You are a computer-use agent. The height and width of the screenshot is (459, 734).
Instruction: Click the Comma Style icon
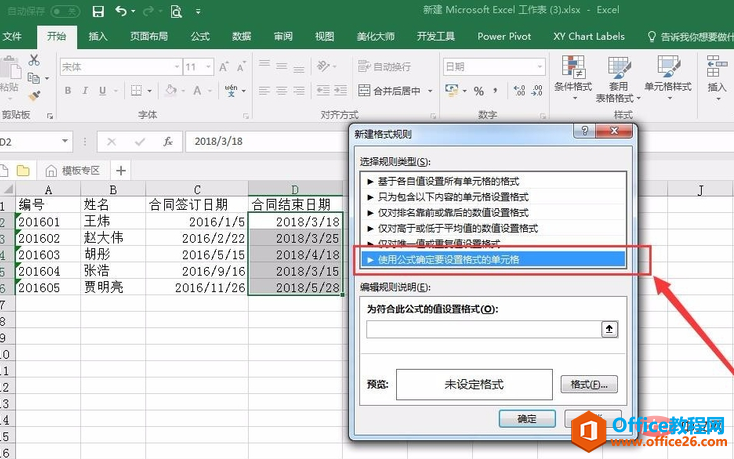pyautogui.click(x=495, y=91)
